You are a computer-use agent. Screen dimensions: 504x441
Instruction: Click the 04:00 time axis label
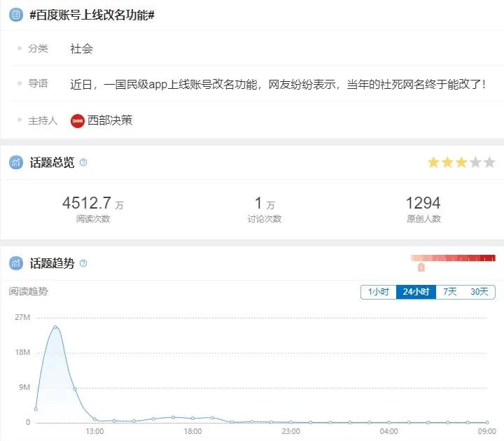[x=388, y=431]
